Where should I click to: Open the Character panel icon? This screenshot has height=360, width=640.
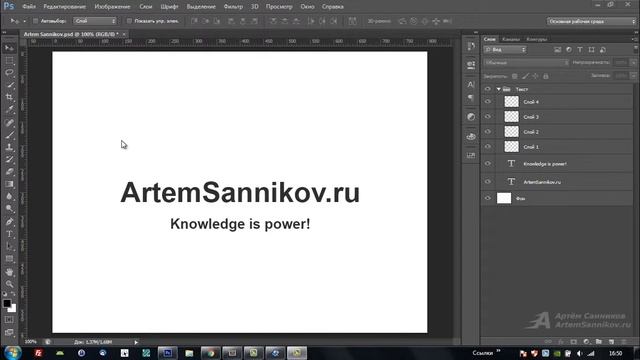coord(471,84)
